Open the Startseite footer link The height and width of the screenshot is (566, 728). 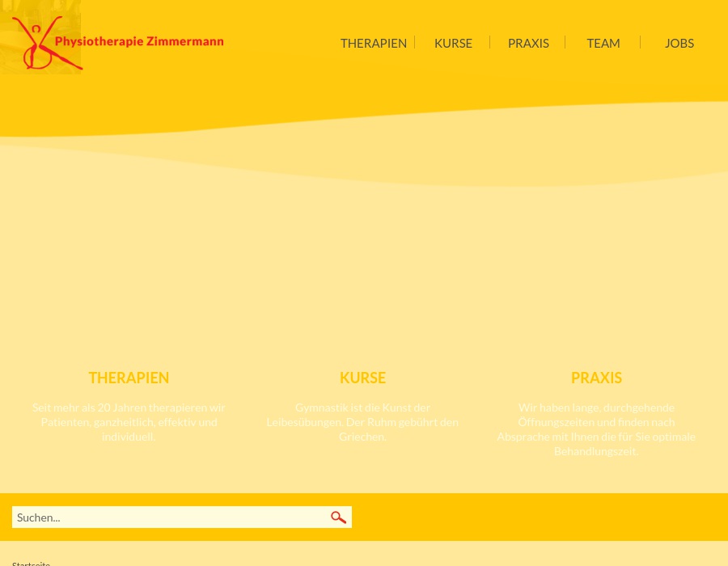pyautogui.click(x=31, y=563)
